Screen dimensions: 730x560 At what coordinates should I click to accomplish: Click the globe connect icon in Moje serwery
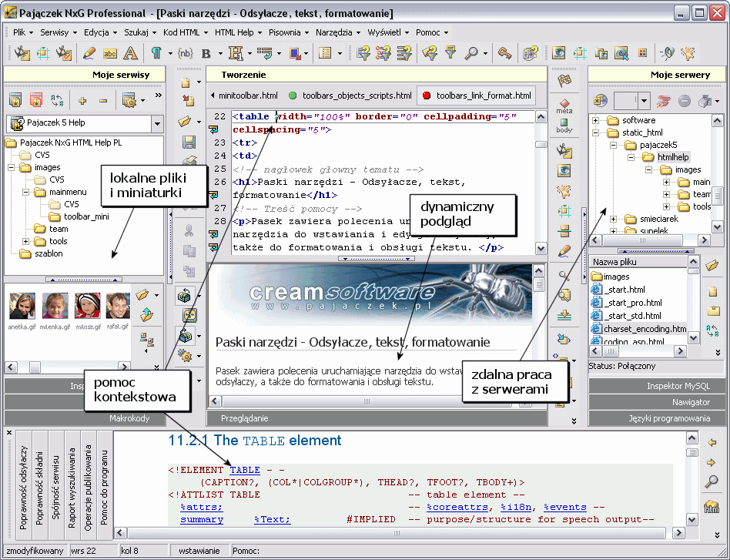[x=600, y=100]
